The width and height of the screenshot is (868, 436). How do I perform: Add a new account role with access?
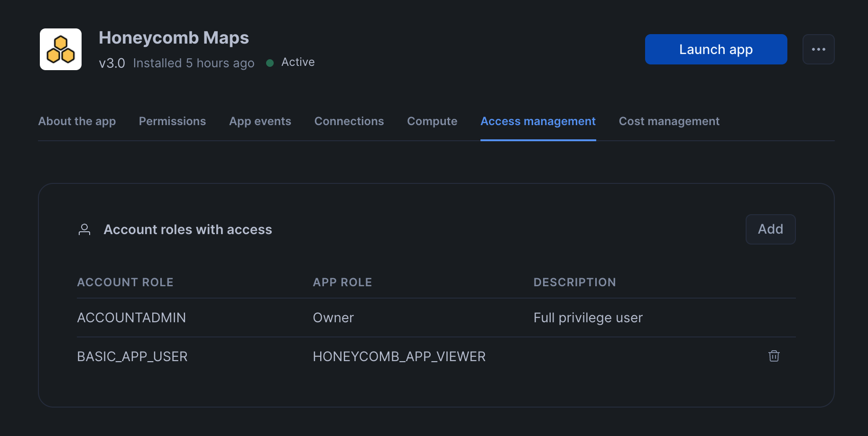[770, 229]
